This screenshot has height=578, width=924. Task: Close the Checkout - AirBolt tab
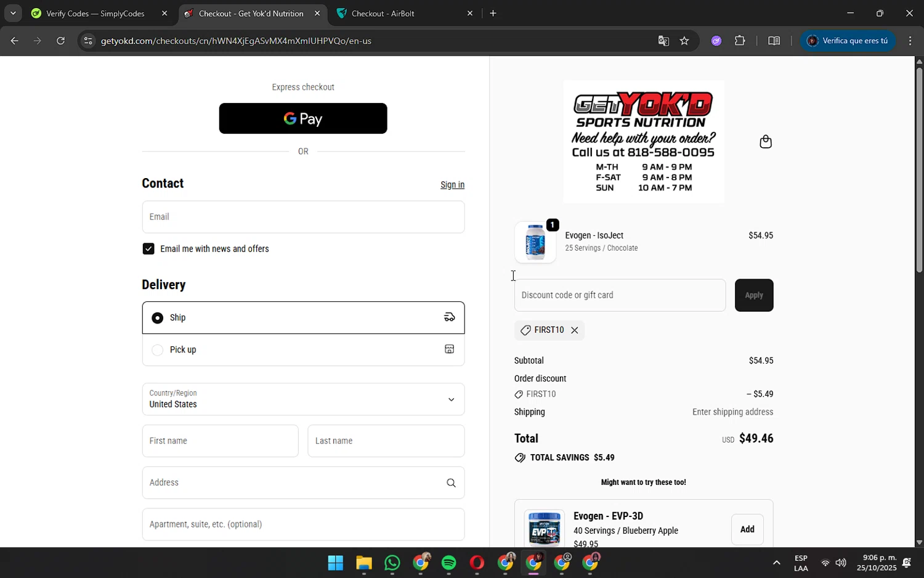[470, 14]
